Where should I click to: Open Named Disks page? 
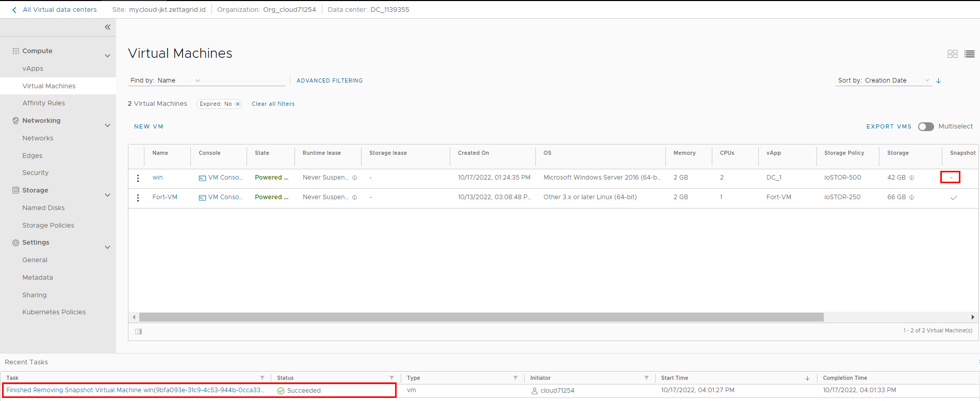coord(43,207)
